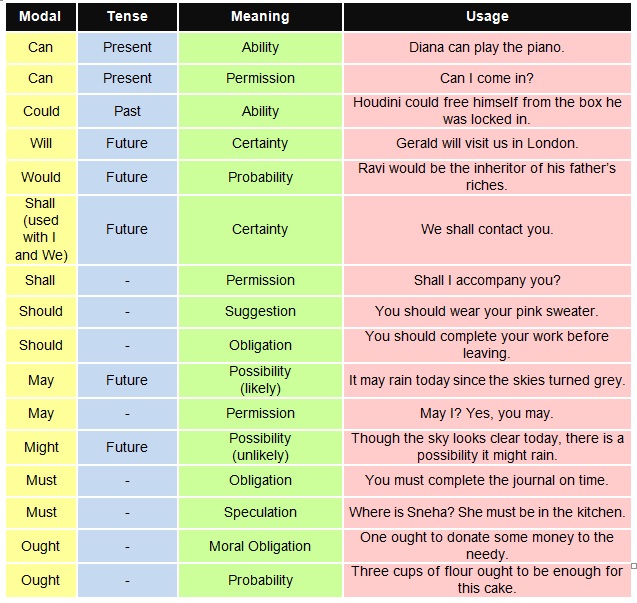Click the "Shall I accompany you?" cell

487,280
